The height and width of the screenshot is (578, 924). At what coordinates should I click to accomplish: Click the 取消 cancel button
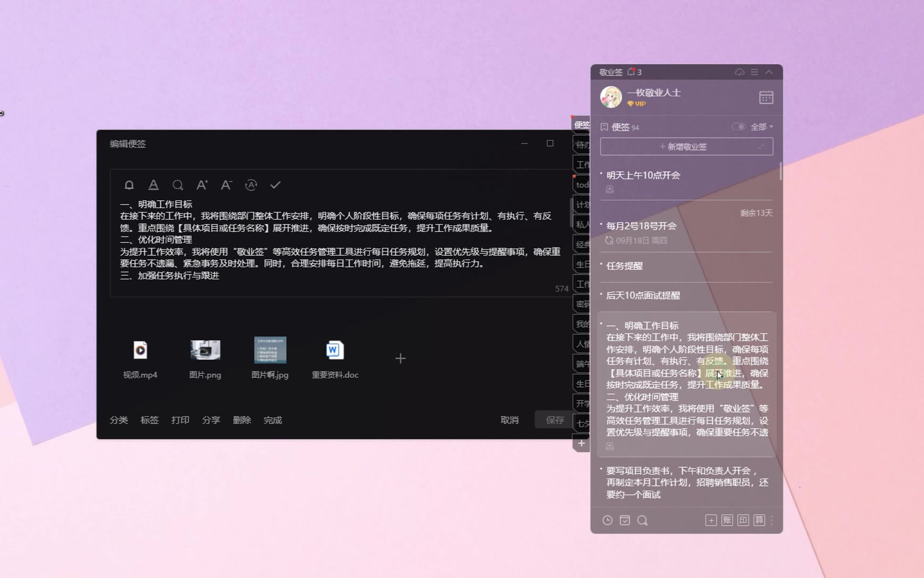(x=510, y=420)
